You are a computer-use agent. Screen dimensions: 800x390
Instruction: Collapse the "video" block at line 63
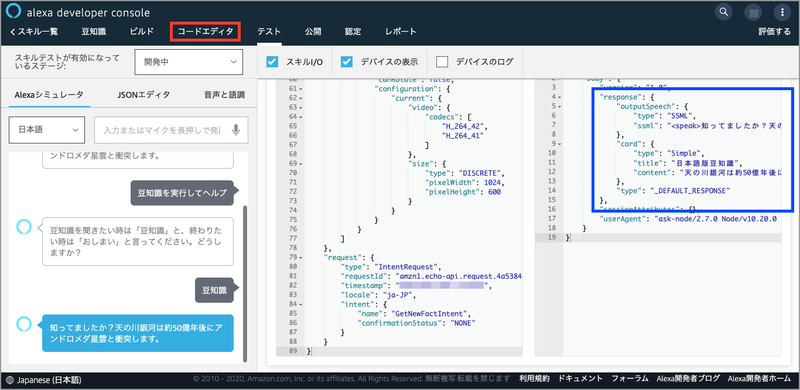[301, 108]
